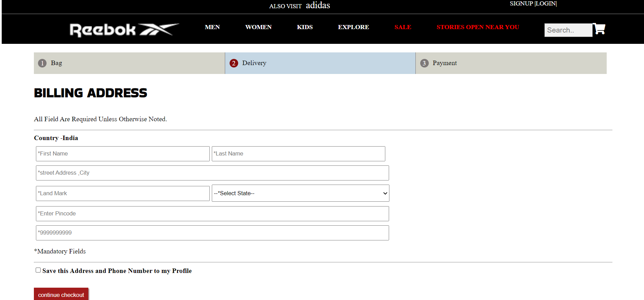Screen dimensions: 644x300
Task: Click continue checkout button
Action: (x=61, y=295)
